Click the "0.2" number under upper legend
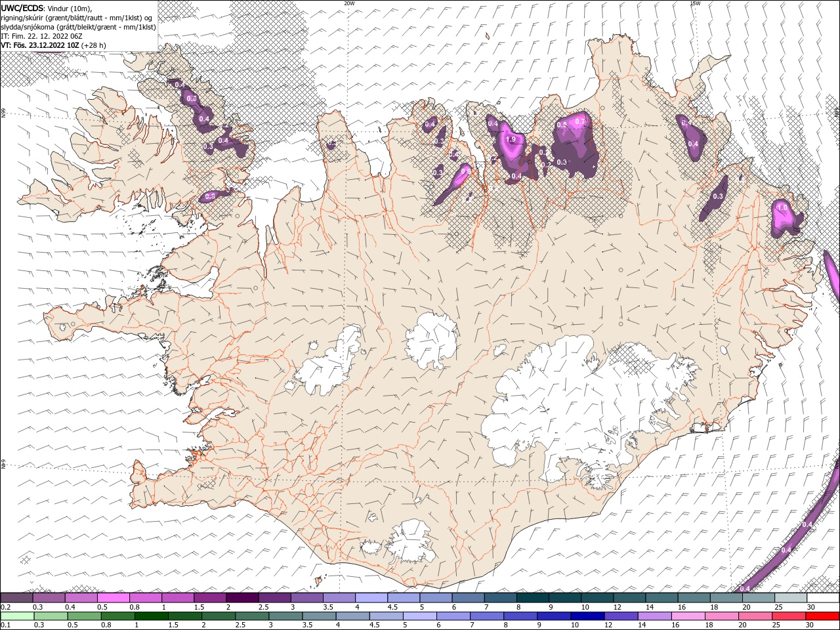Viewport: 840px width, 630px height. tap(5, 607)
